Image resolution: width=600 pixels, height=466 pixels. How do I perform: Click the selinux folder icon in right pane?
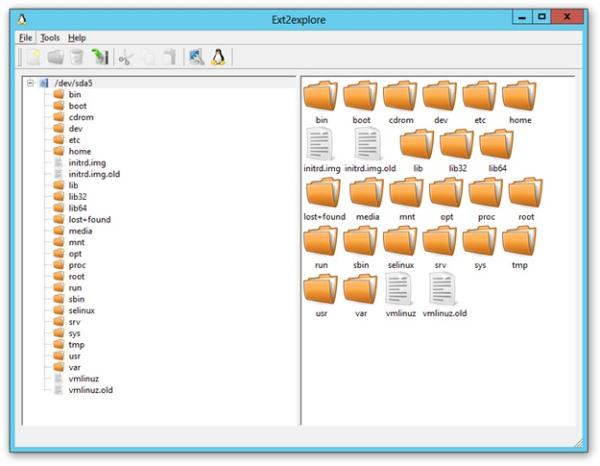coord(400,241)
